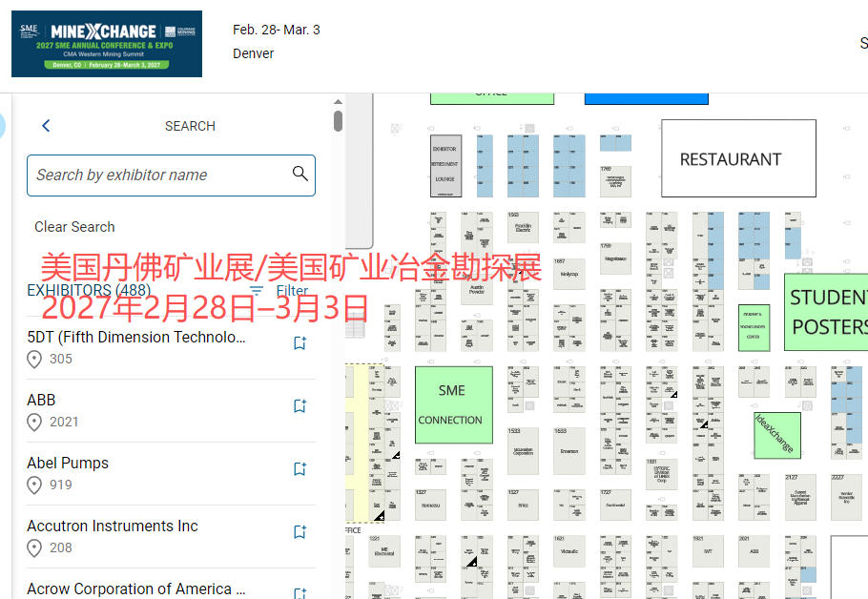This screenshot has width=868, height=599.
Task: Click location pin for booth 208
Action: (34, 548)
